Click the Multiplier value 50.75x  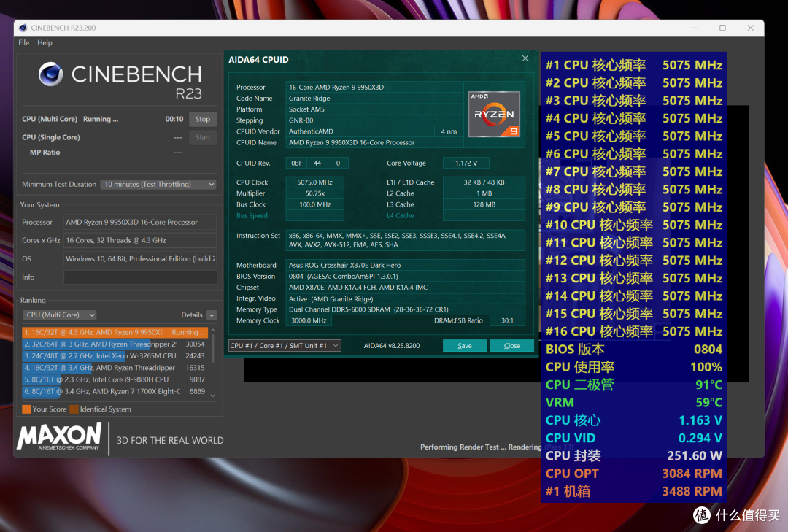[x=314, y=193]
